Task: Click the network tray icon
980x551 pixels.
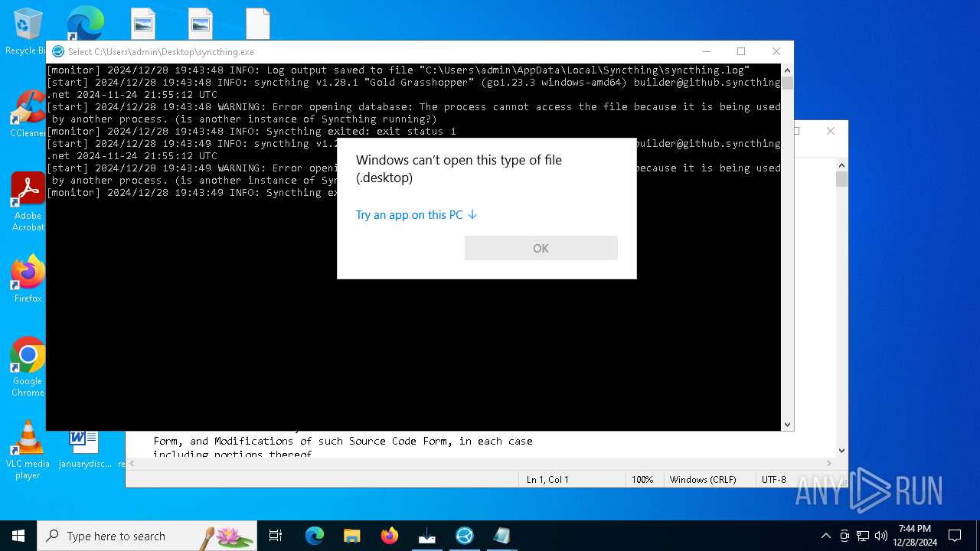Action: (x=863, y=536)
